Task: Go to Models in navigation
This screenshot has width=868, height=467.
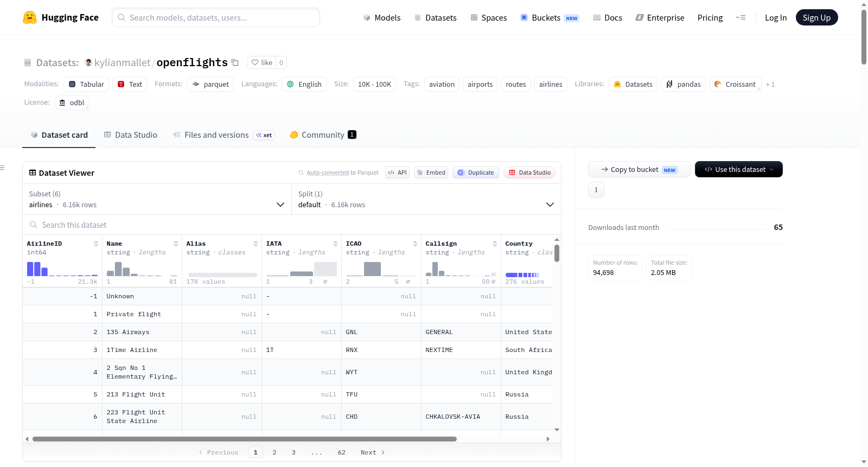Action: (x=382, y=17)
